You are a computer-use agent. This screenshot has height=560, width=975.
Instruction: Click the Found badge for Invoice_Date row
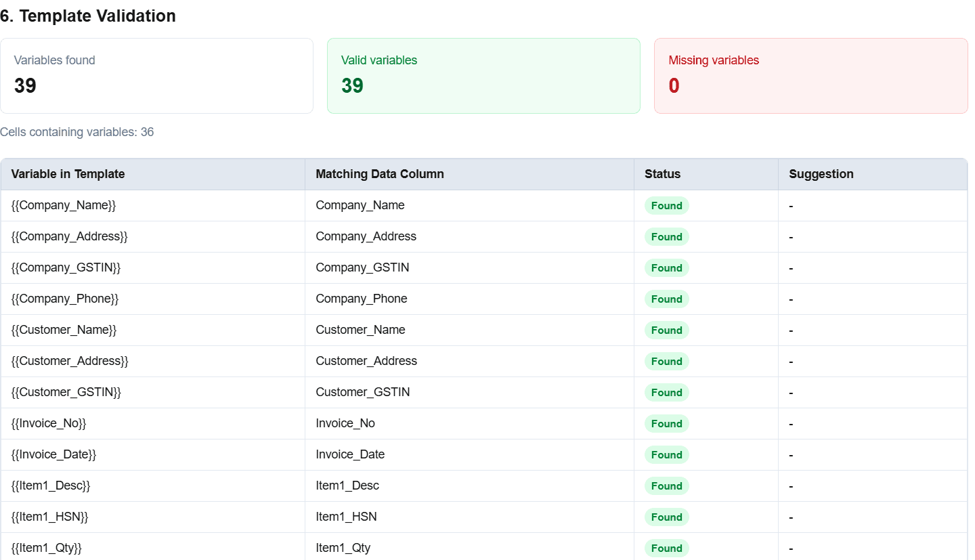(x=667, y=455)
